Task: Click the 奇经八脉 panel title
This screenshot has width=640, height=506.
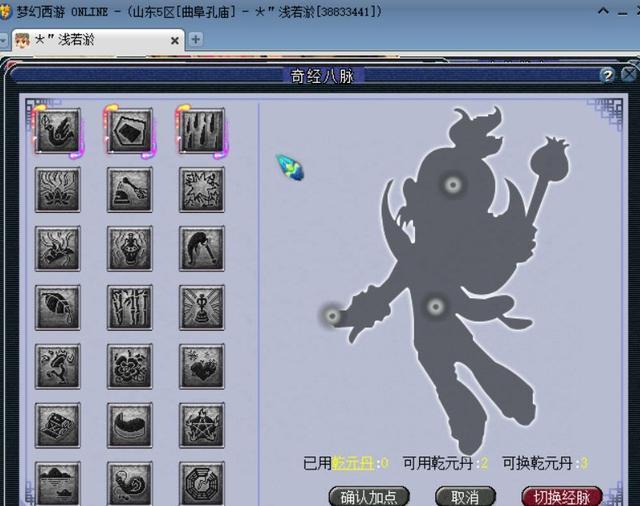Action: pyautogui.click(x=322, y=76)
